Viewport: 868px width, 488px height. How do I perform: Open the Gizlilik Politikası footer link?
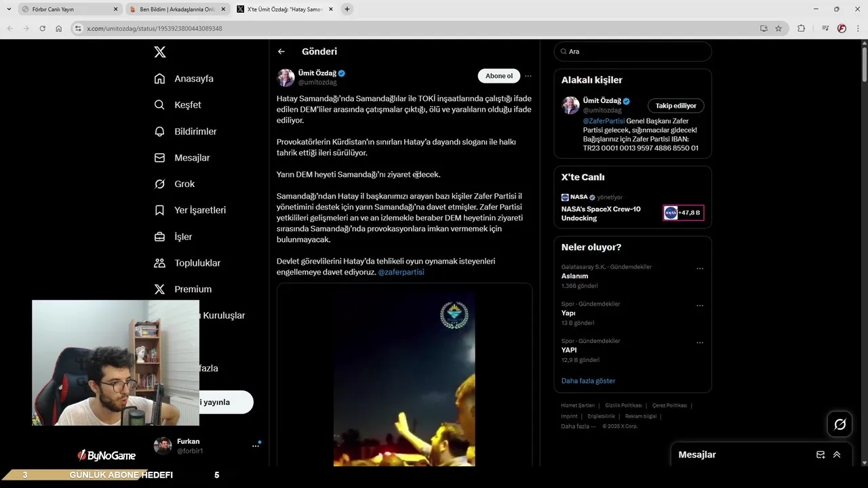(624, 405)
